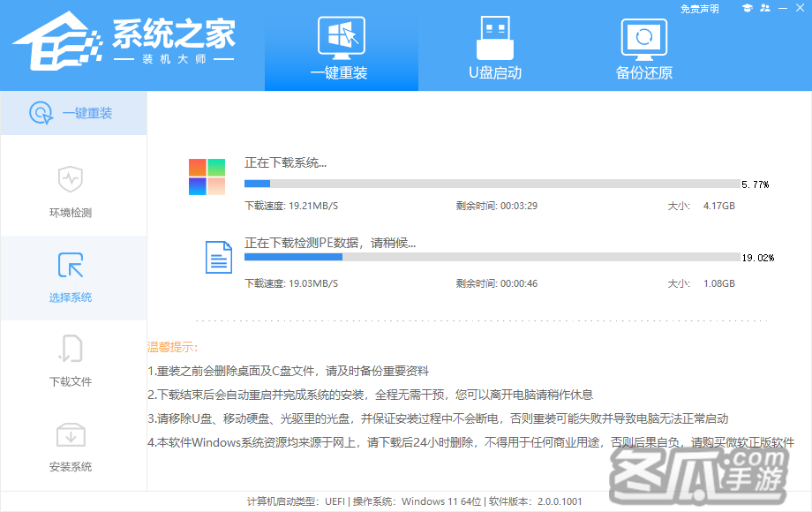
Task: Open the 一键重装 top tab
Action: pyautogui.click(x=342, y=48)
